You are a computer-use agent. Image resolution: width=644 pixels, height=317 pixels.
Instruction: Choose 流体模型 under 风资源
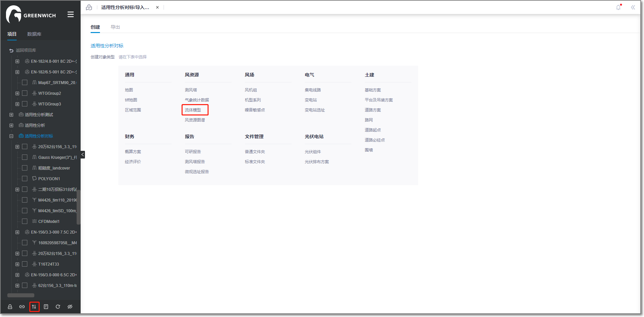pos(193,110)
